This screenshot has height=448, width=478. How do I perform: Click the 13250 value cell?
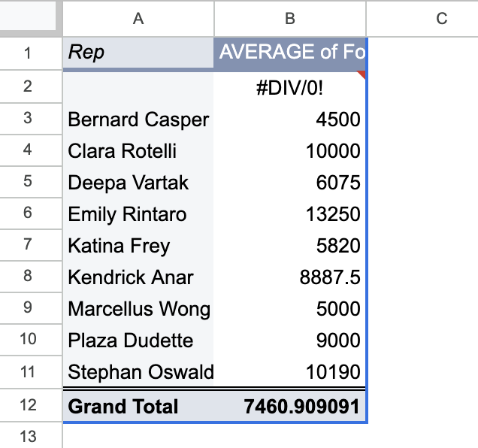(x=290, y=213)
